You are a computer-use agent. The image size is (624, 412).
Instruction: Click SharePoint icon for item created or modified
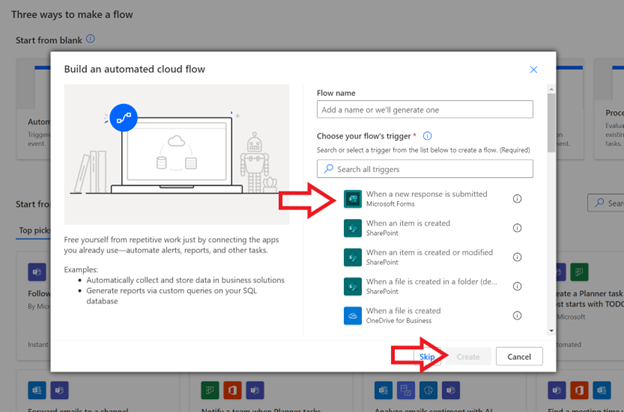[353, 257]
